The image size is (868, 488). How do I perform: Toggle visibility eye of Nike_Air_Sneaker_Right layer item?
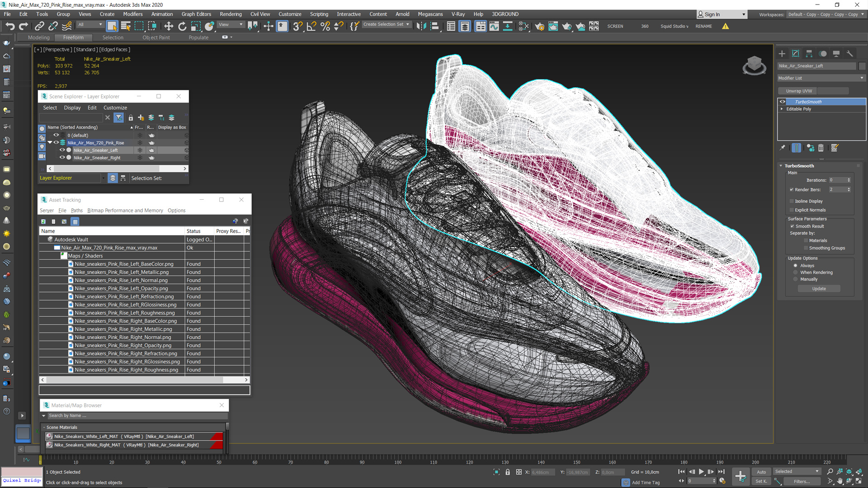(x=62, y=157)
